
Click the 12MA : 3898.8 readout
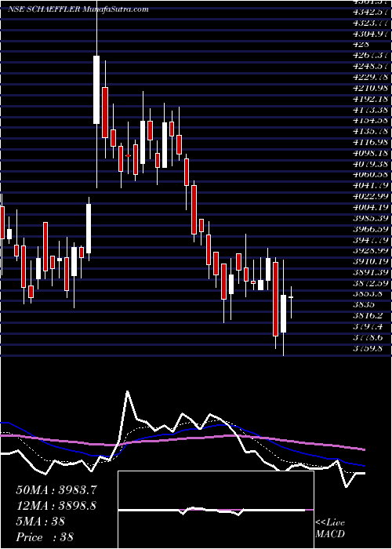56,506
